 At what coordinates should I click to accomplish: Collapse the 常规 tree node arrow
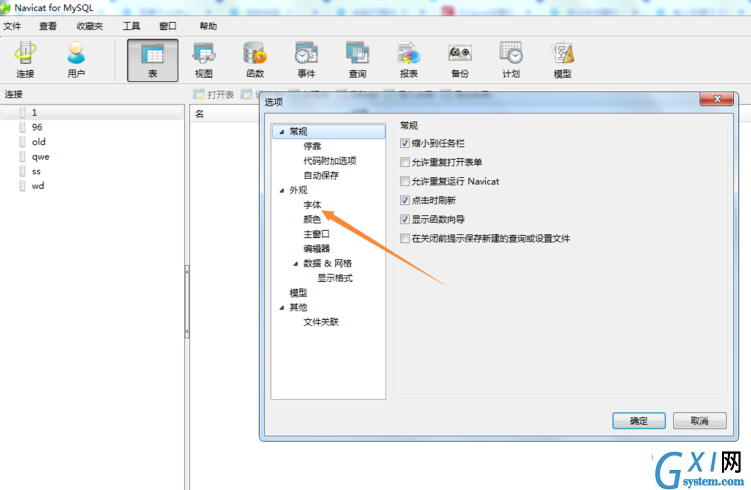click(282, 132)
